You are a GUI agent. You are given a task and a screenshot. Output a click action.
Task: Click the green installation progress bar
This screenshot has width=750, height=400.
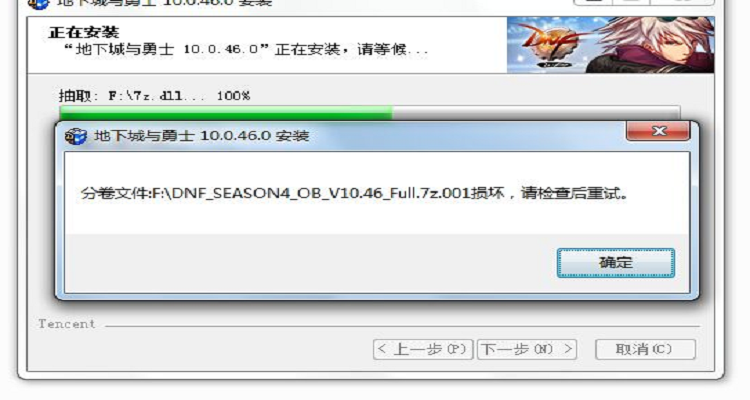(226, 113)
